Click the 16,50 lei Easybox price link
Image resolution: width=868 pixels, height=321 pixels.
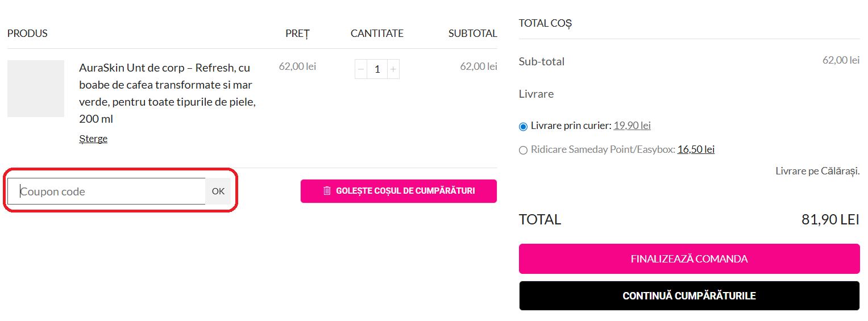tap(696, 149)
